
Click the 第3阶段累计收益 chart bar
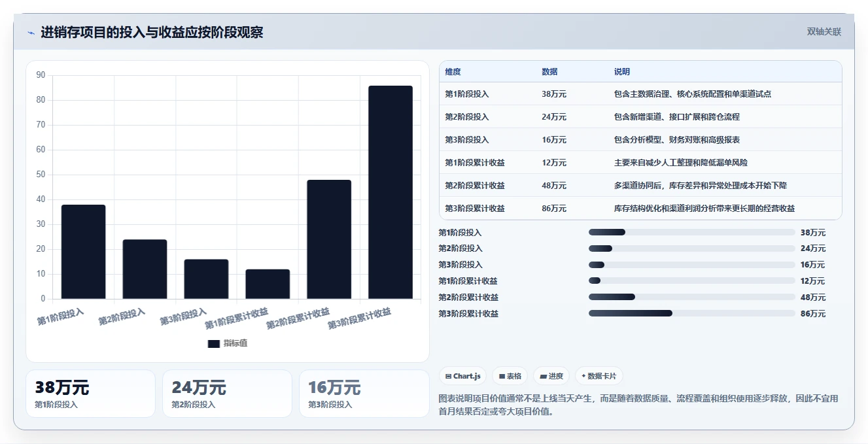(391, 192)
